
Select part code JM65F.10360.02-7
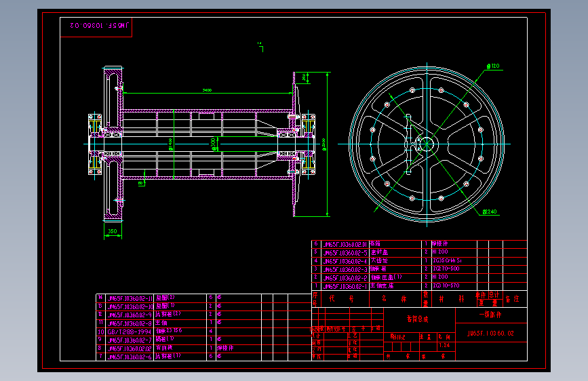coord(130,340)
